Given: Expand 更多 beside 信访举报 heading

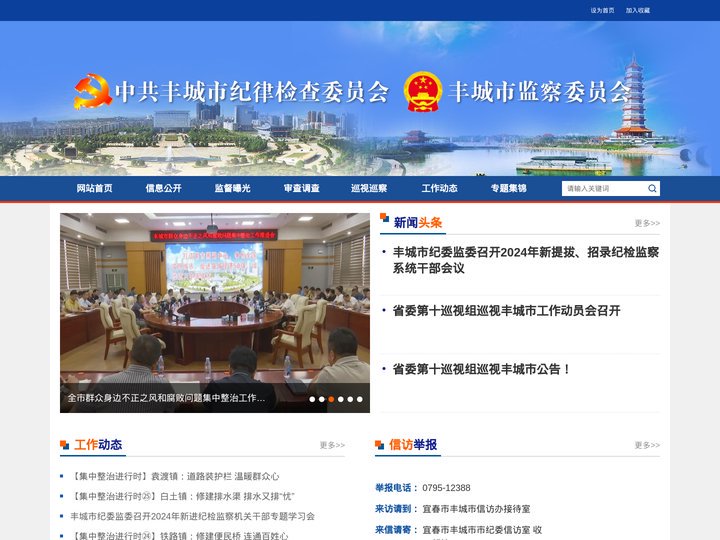Looking at the screenshot, I should pos(646,445).
